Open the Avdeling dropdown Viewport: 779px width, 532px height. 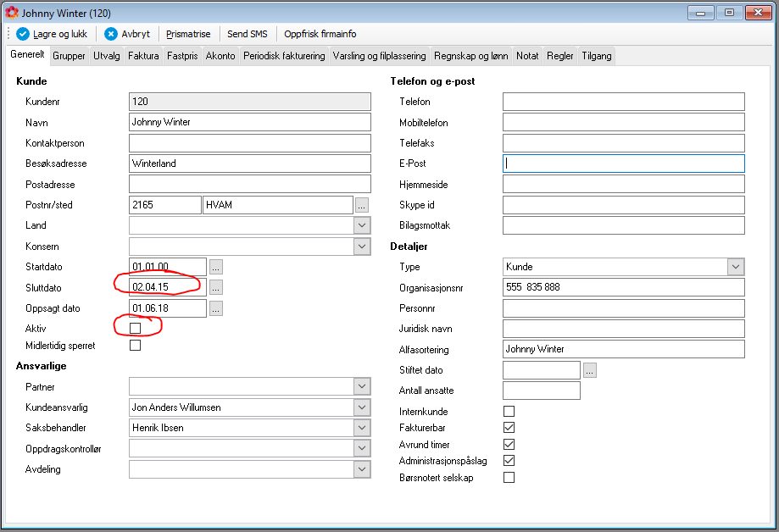click(x=362, y=469)
